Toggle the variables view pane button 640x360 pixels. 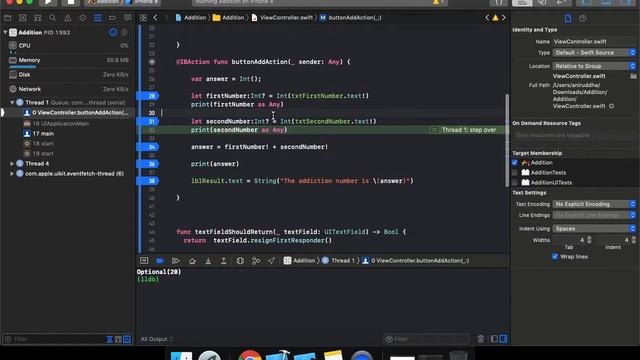494,339
